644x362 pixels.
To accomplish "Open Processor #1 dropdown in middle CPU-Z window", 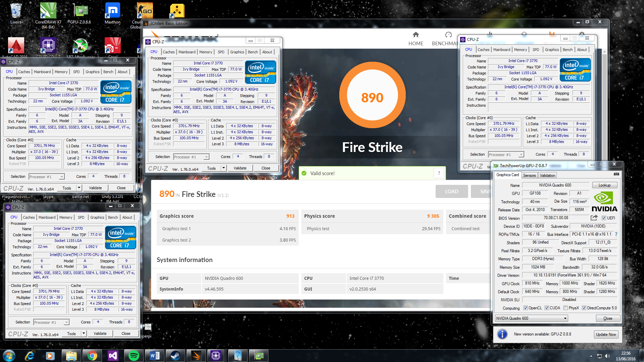I will point(191,157).
